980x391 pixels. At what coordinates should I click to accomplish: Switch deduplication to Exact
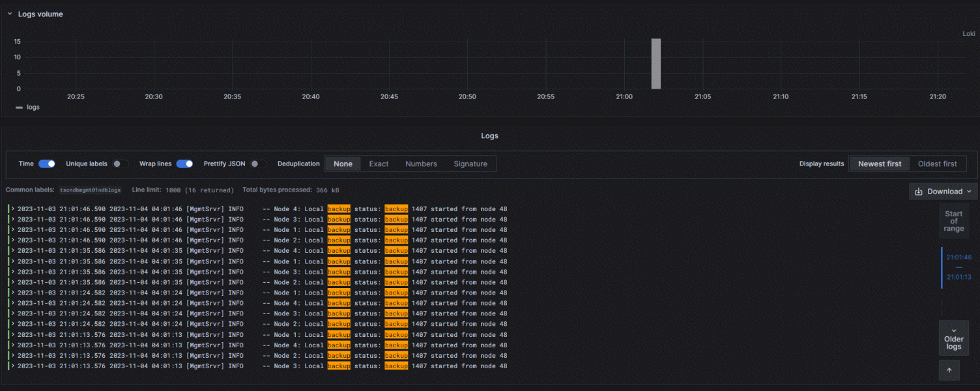point(378,164)
